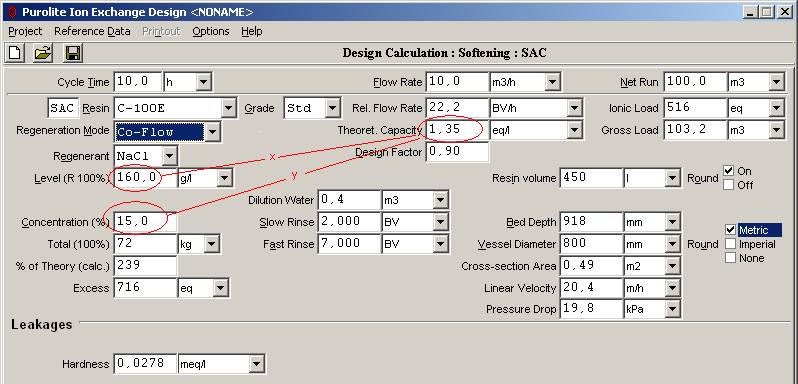Open the Fast Rinse unit dropdown
This screenshot has height=384, width=798.
tap(441, 244)
